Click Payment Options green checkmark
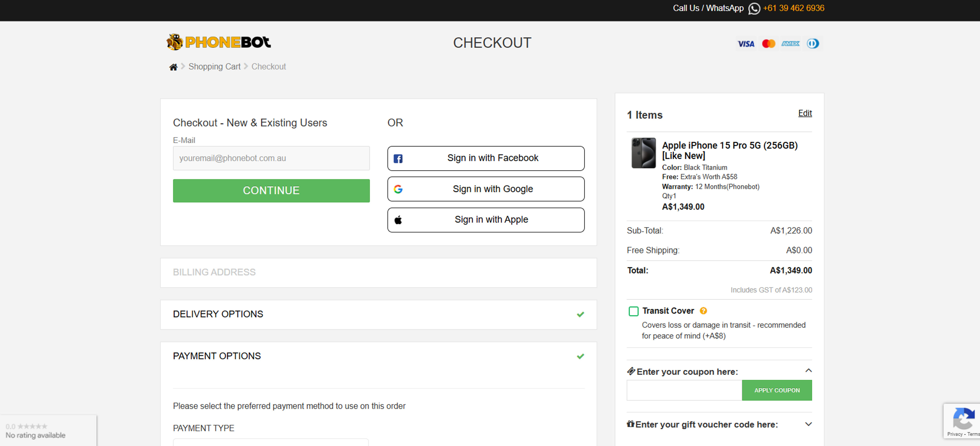This screenshot has height=446, width=980. tap(580, 356)
